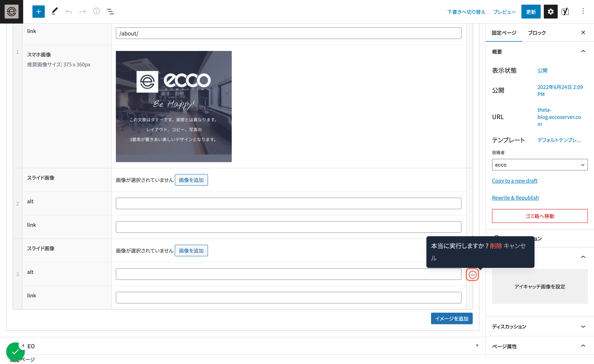Image resolution: width=594 pixels, height=364 pixels.
Task: Open the block inserter plus button
Action: click(x=39, y=12)
